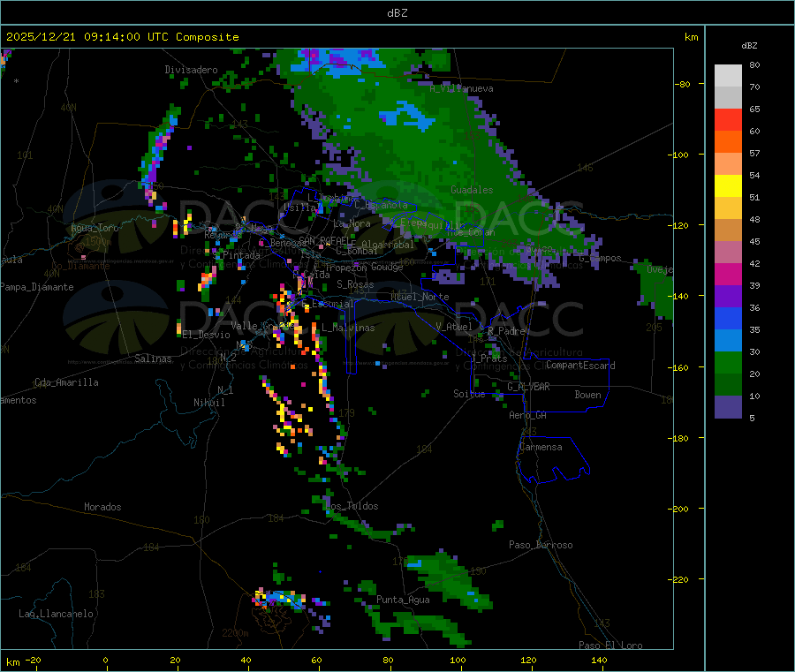Click the 'Salinas' location label
The image size is (795, 672).
click(153, 359)
